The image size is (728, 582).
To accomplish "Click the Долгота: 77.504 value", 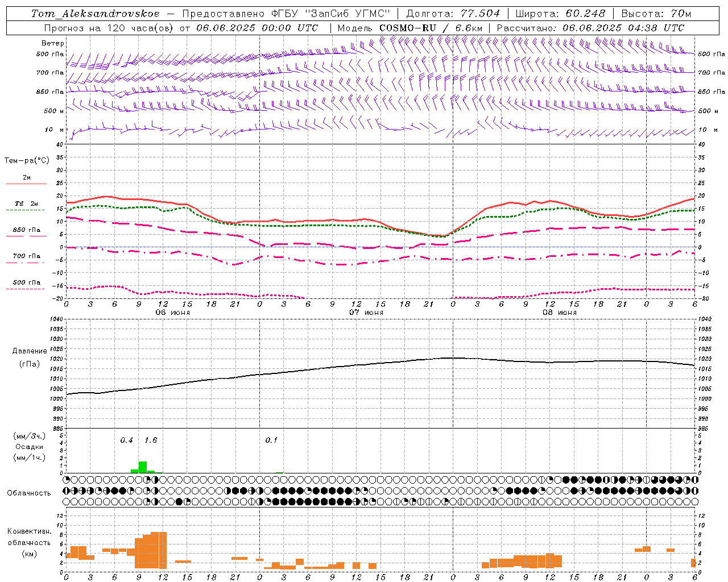I will 453,14.
